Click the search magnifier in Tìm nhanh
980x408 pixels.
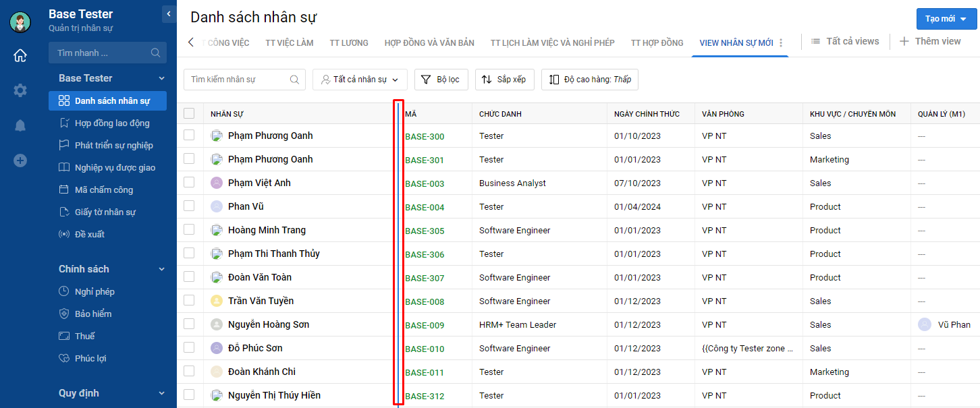coord(155,53)
